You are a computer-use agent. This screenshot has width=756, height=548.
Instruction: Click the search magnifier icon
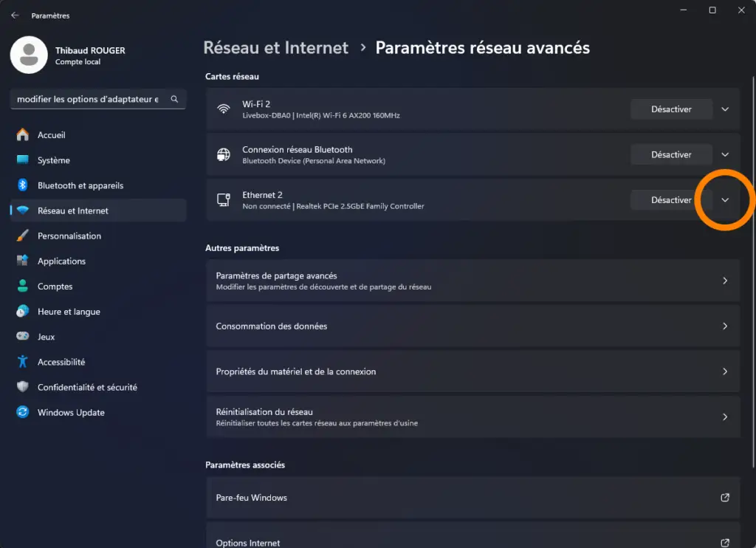tap(174, 99)
